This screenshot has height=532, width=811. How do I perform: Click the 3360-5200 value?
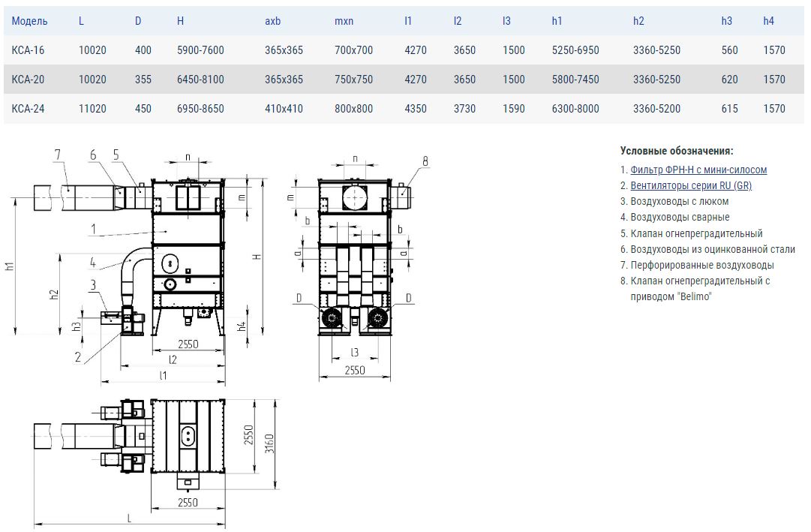[657, 109]
